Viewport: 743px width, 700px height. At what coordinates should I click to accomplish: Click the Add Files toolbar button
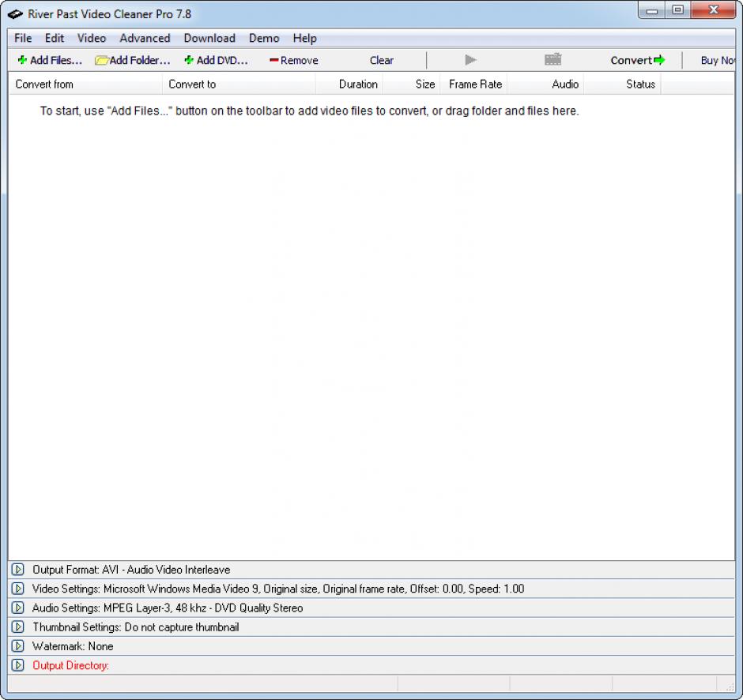pyautogui.click(x=50, y=60)
